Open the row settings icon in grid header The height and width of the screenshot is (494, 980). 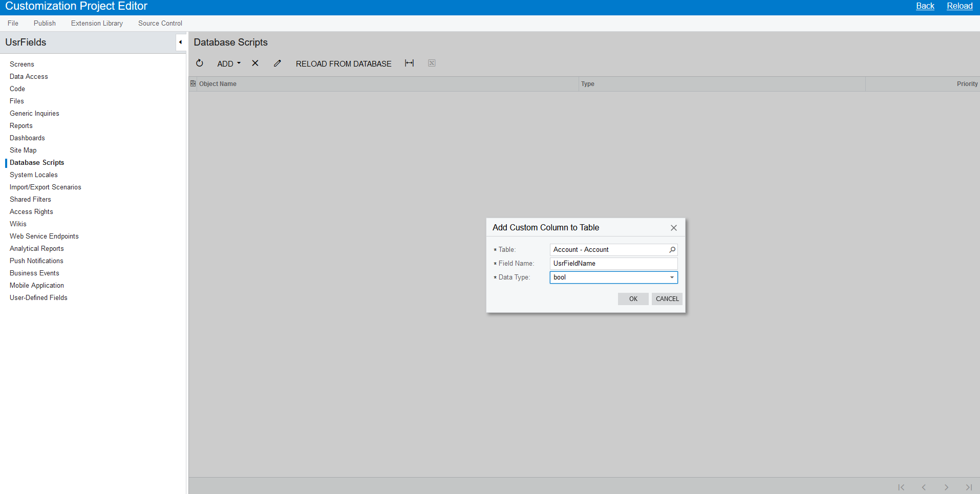193,83
